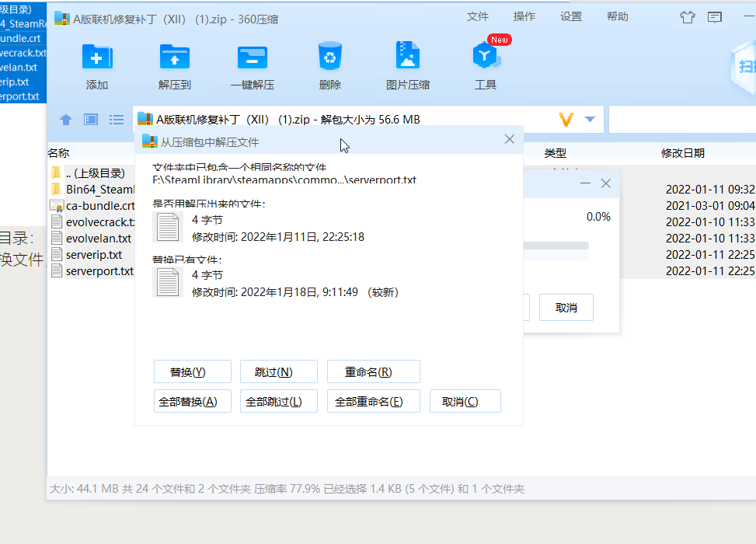Close the 从压缩包中解压文件 dialog
Viewport: 756px width, 544px height.
point(509,139)
